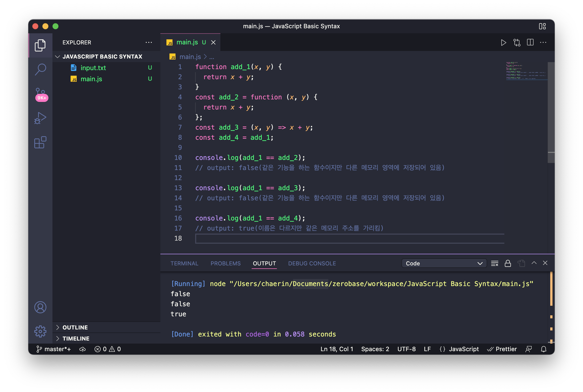Click the Prettier status bar button
This screenshot has width=583, height=392.
pyautogui.click(x=502, y=349)
